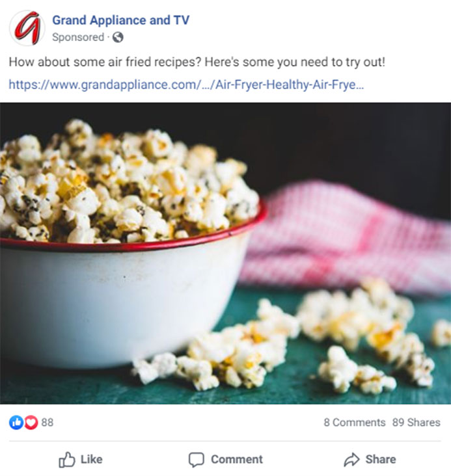Click the speech bubble comment icon

pos(197,460)
